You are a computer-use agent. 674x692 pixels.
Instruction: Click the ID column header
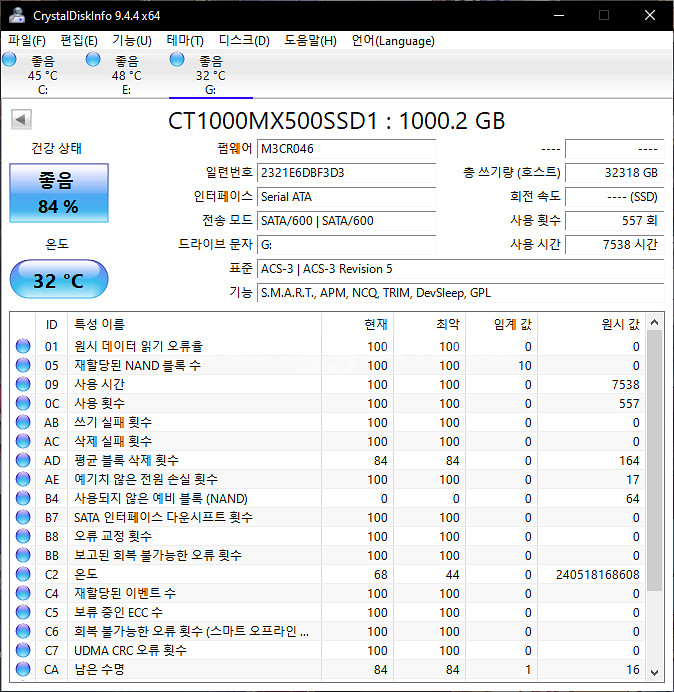click(x=52, y=325)
